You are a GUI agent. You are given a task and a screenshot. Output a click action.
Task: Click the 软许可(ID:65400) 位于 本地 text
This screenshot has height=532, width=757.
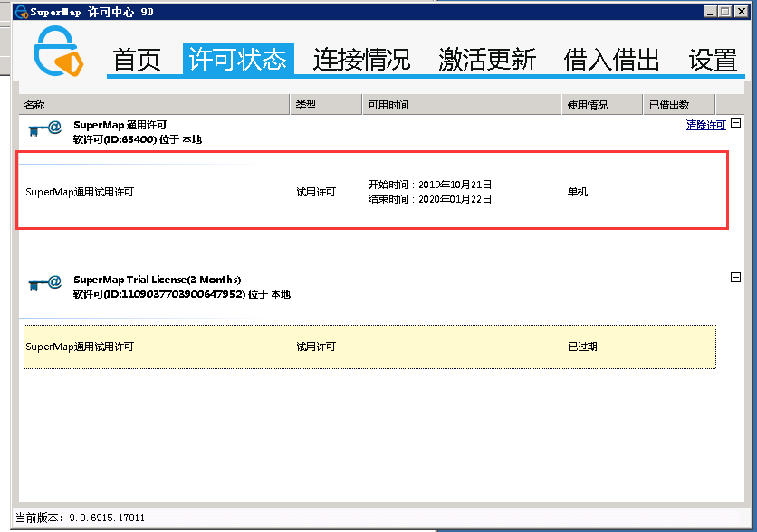pyautogui.click(x=138, y=139)
